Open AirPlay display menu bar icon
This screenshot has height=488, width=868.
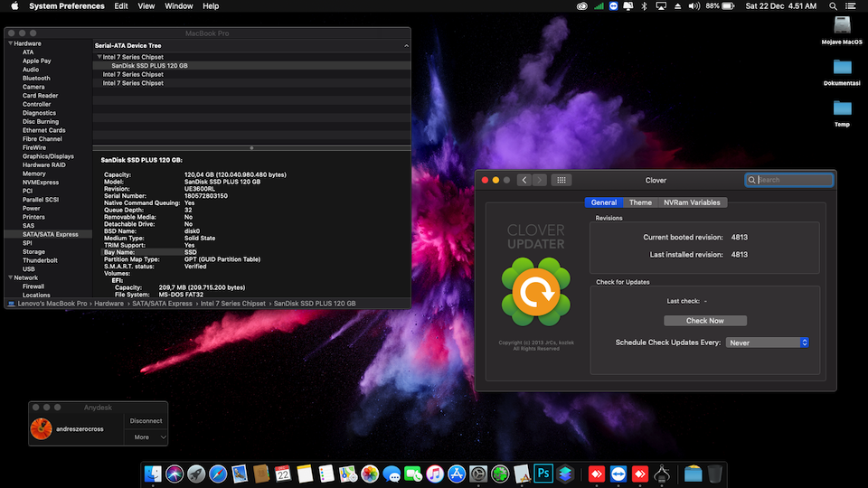click(x=661, y=6)
